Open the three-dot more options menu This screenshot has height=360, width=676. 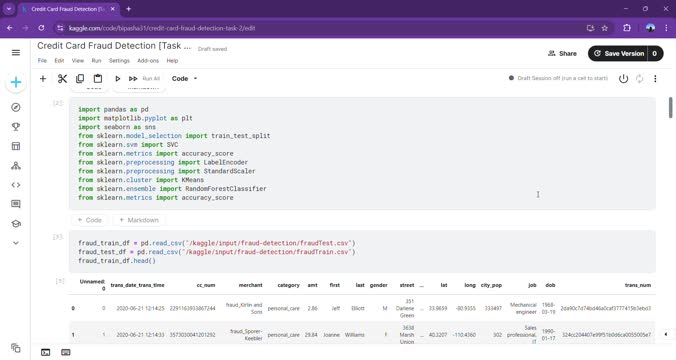[x=655, y=78]
